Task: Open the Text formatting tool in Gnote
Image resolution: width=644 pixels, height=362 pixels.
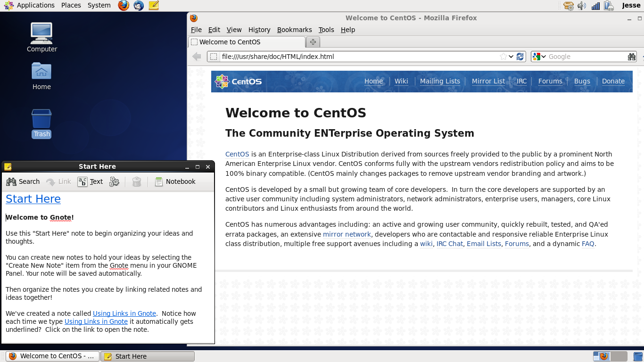Action: pos(90,181)
